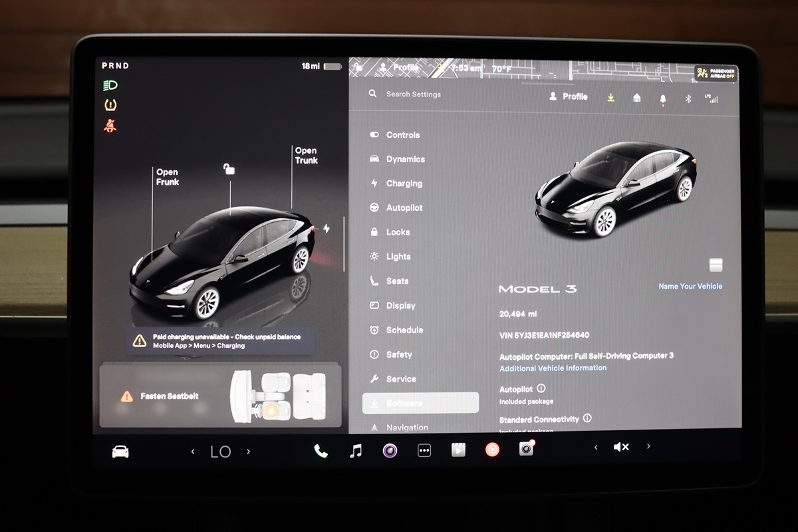Viewport: 798px width, 532px height.
Task: Tap the software download arrow icon
Action: (610, 98)
